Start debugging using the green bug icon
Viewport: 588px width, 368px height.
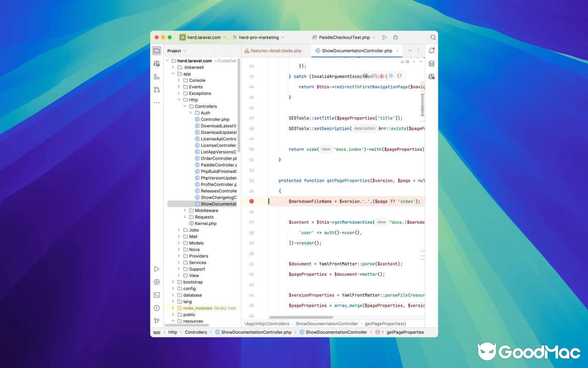coord(395,37)
